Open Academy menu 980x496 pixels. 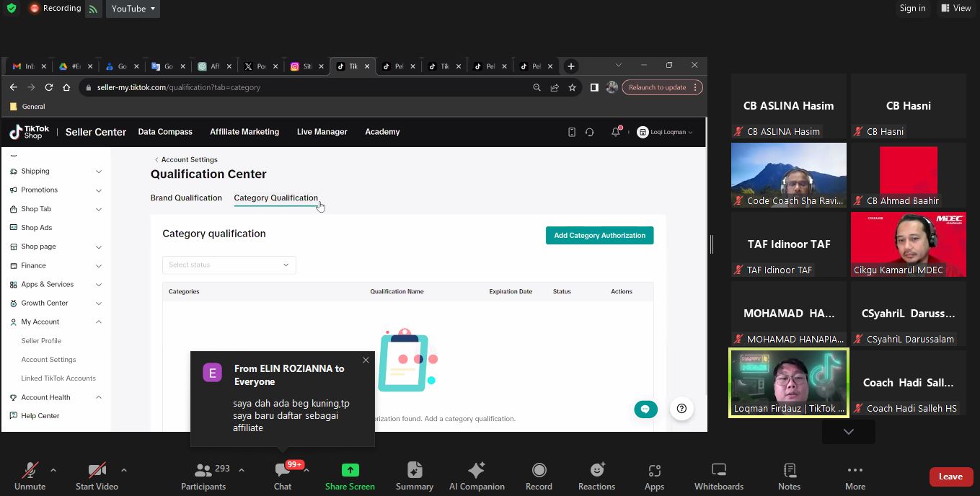382,132
